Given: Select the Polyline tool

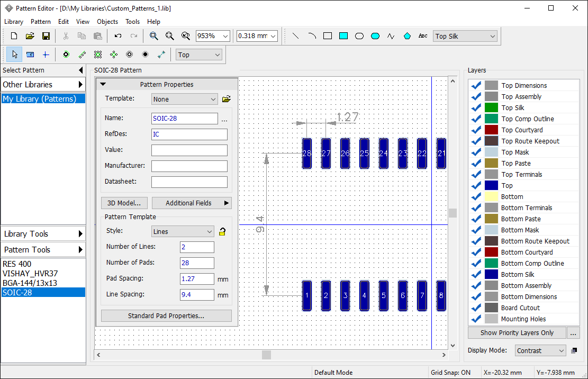Looking at the screenshot, I should [x=391, y=36].
